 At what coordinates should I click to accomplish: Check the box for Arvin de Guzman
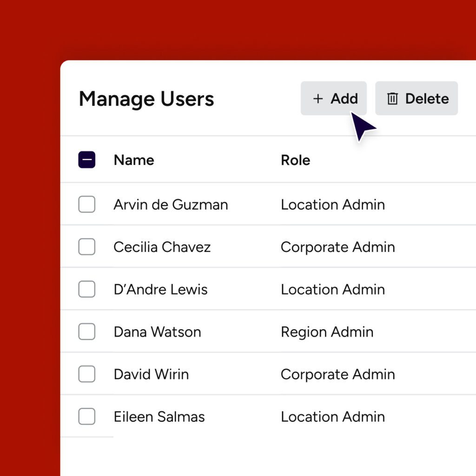(87, 205)
